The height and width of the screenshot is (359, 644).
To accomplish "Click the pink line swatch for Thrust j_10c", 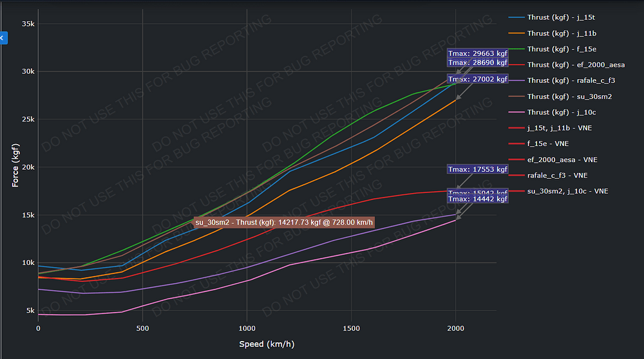I will click(516, 113).
